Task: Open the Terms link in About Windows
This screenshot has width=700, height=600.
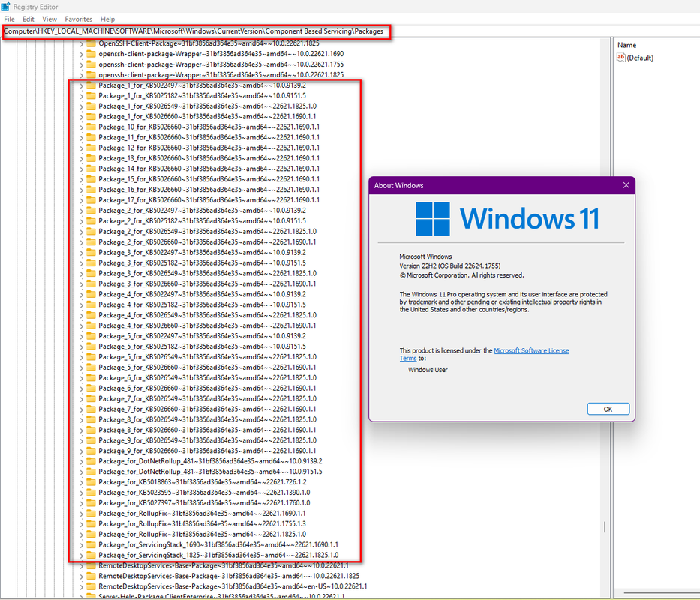Action: click(x=408, y=358)
